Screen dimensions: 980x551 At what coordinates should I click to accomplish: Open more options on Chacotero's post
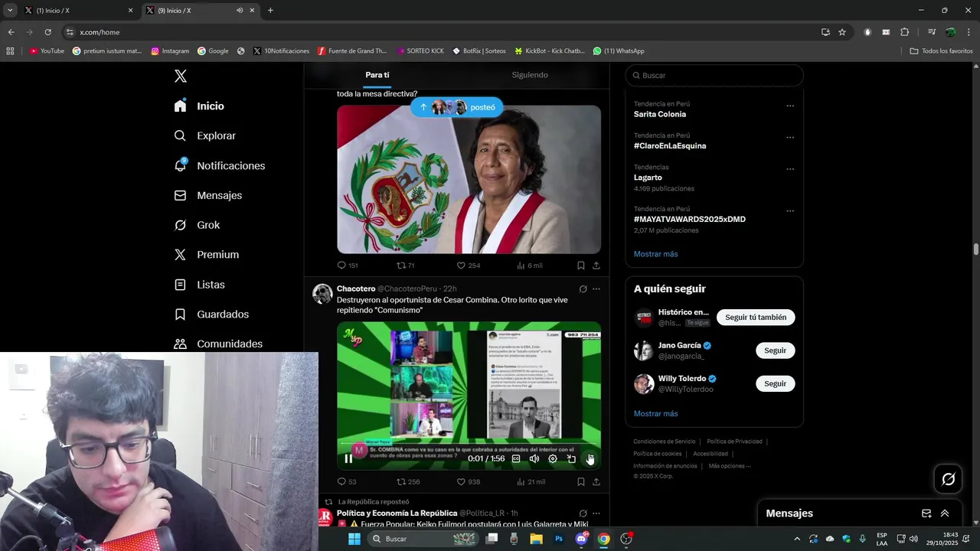click(596, 289)
